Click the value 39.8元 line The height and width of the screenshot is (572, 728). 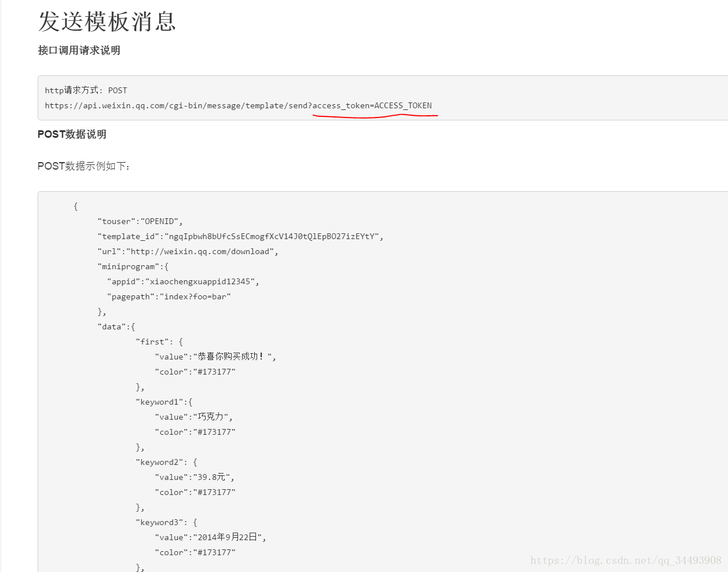pos(195,477)
